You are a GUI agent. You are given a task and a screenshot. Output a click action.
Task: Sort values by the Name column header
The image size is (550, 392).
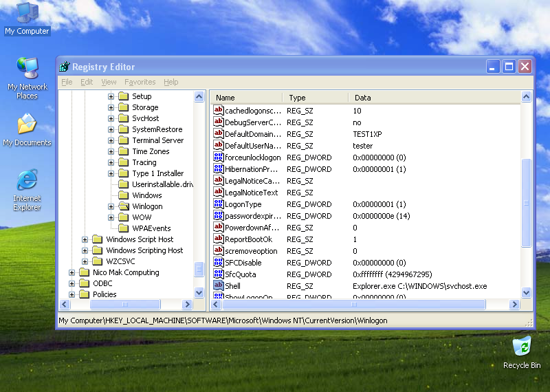click(247, 98)
